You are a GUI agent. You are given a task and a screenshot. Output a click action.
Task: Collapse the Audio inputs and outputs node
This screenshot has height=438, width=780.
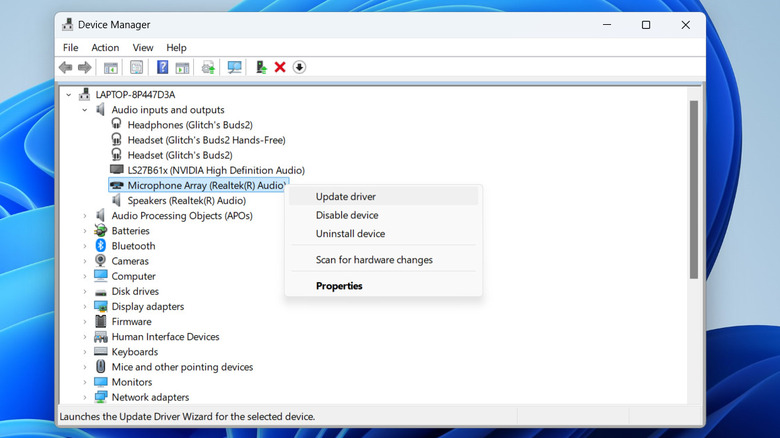tap(85, 110)
